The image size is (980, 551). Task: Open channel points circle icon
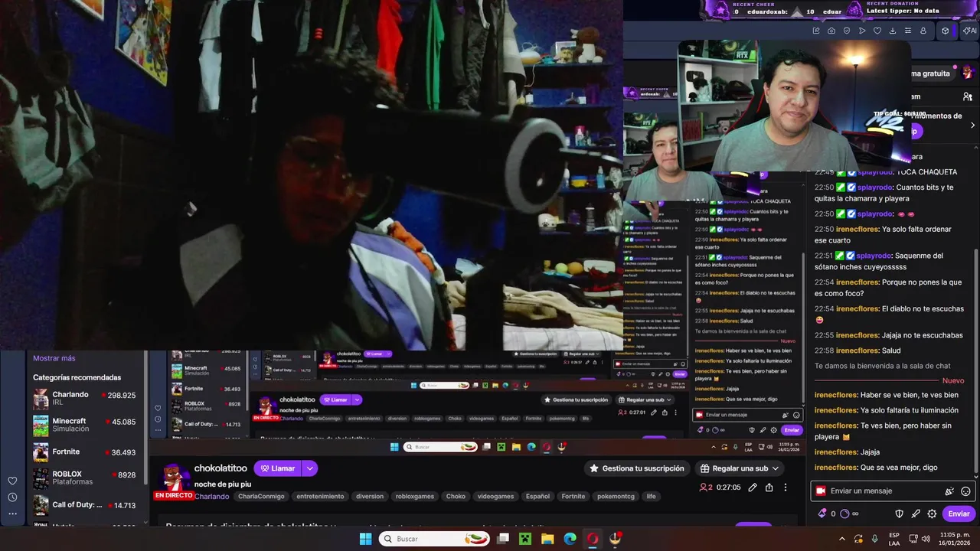(845, 514)
